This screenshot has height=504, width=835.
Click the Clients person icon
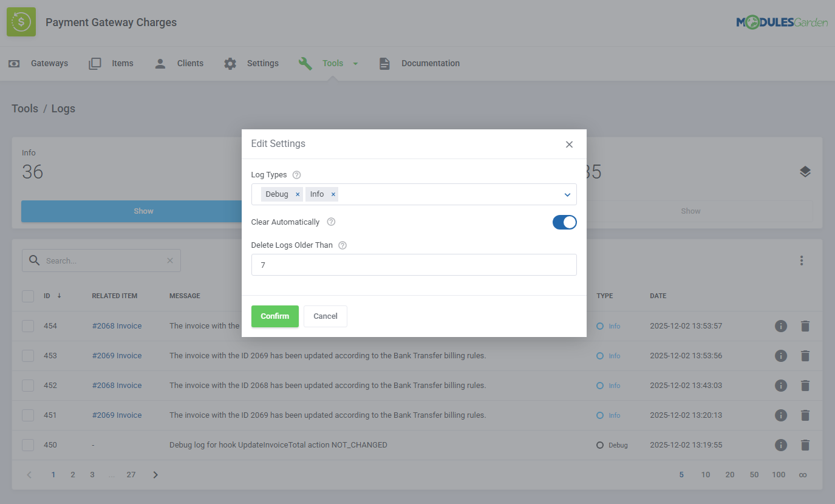[160, 63]
